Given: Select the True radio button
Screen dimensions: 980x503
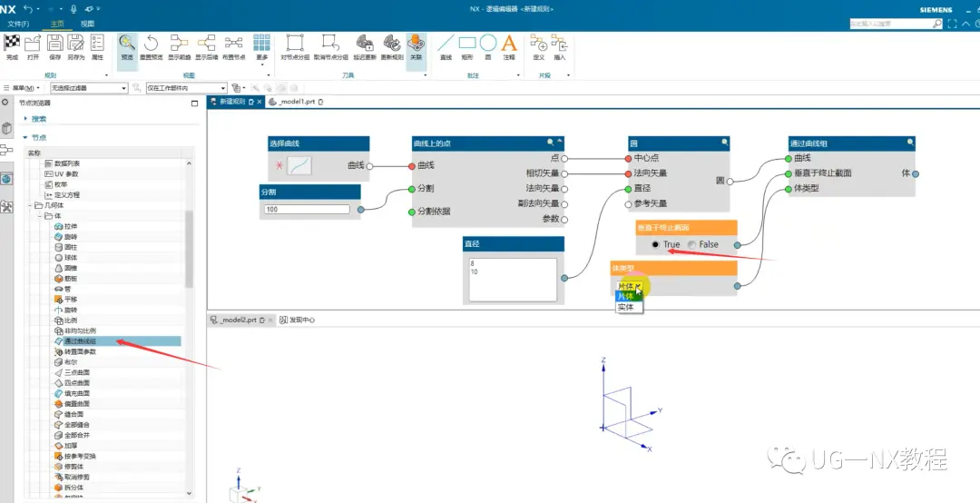Looking at the screenshot, I should click(655, 244).
